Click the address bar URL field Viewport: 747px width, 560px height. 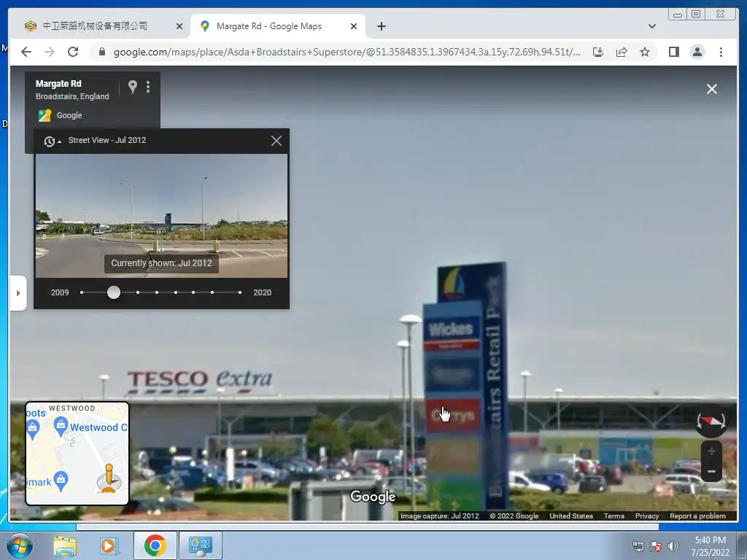pyautogui.click(x=347, y=52)
